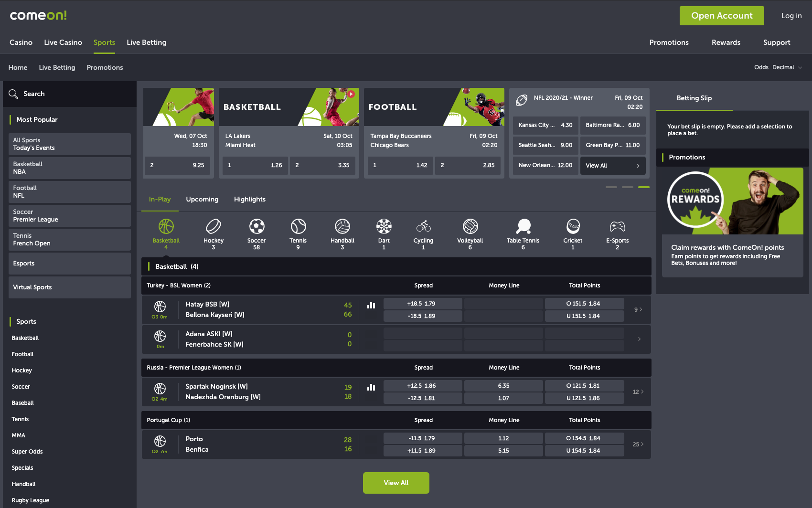Viewport: 812px width, 508px height.
Task: Open the Odds Decimal format dropdown
Action: (778, 67)
